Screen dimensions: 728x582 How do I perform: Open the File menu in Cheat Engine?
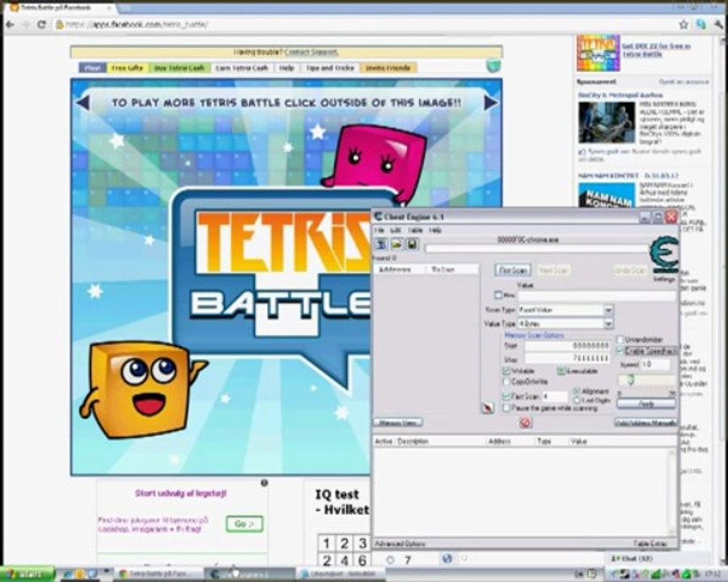click(x=379, y=230)
